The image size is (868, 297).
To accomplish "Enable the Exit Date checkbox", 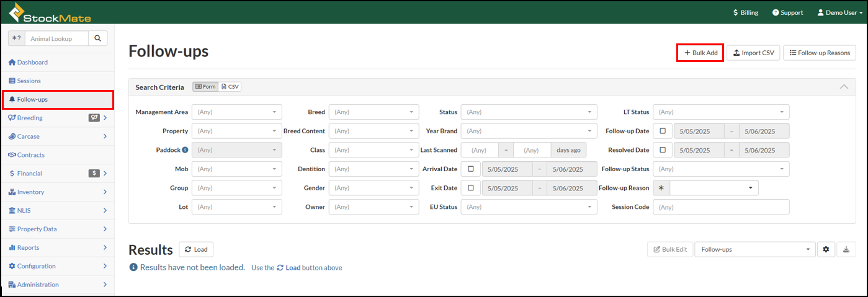I will point(470,188).
